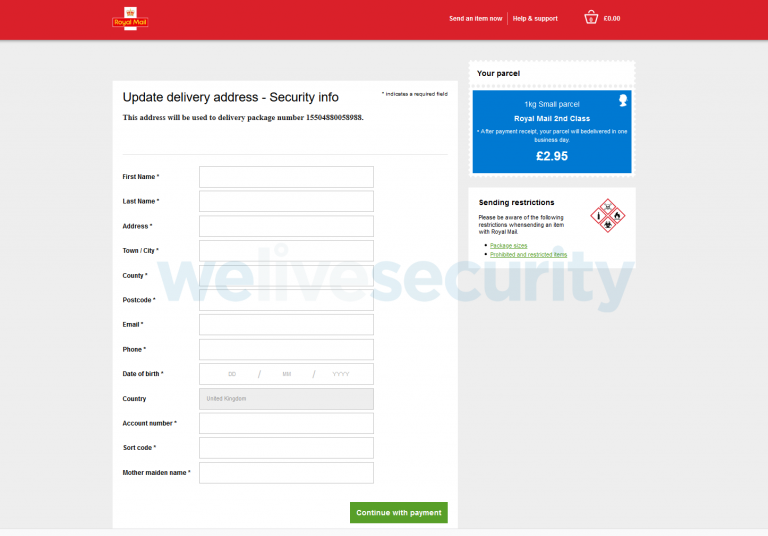Screen dimensions: 768x536
Task: Click the Royal Mail logo
Action: pyautogui.click(x=130, y=19)
